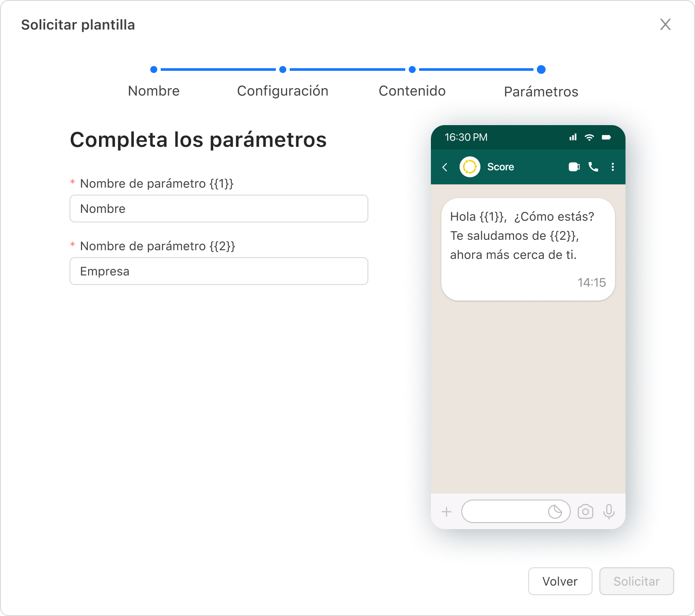The width and height of the screenshot is (695, 616).
Task: Open the three-dot menu in preview
Action: click(613, 167)
